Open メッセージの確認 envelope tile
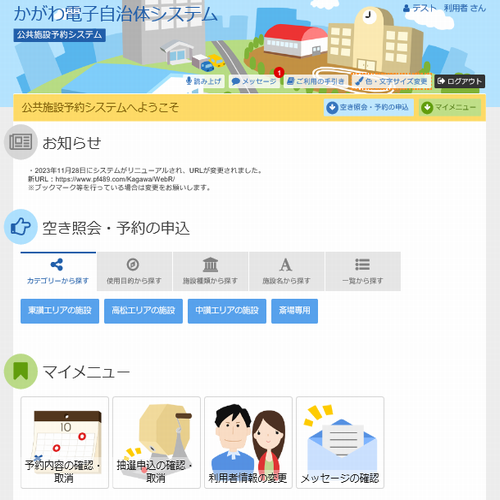 pos(340,442)
